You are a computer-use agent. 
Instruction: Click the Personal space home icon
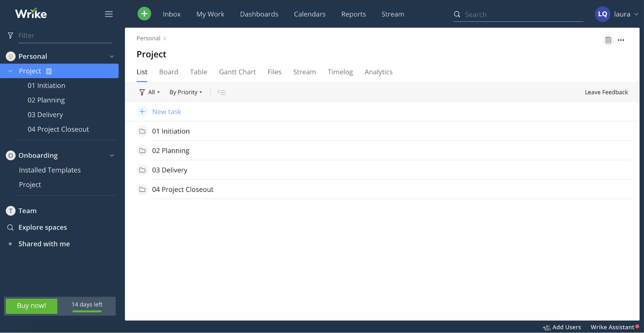[11, 56]
